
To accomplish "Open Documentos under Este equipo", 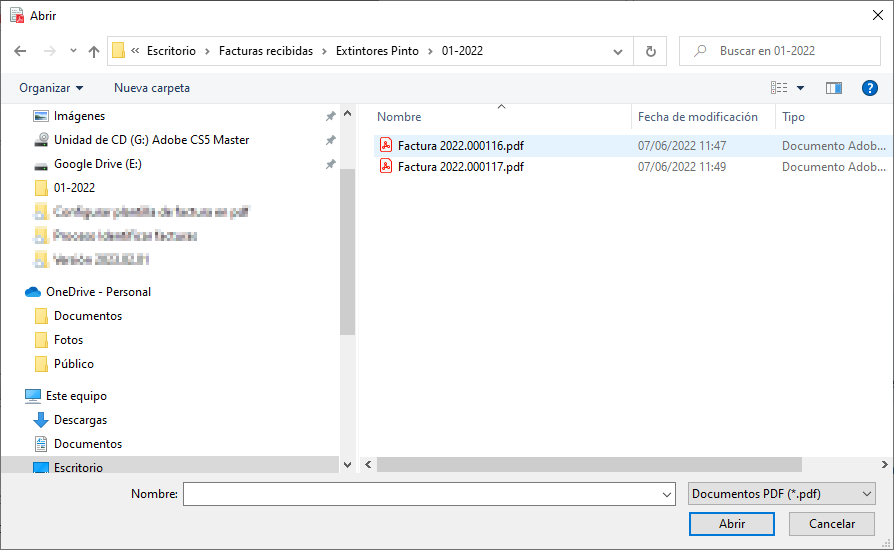I will coord(88,443).
